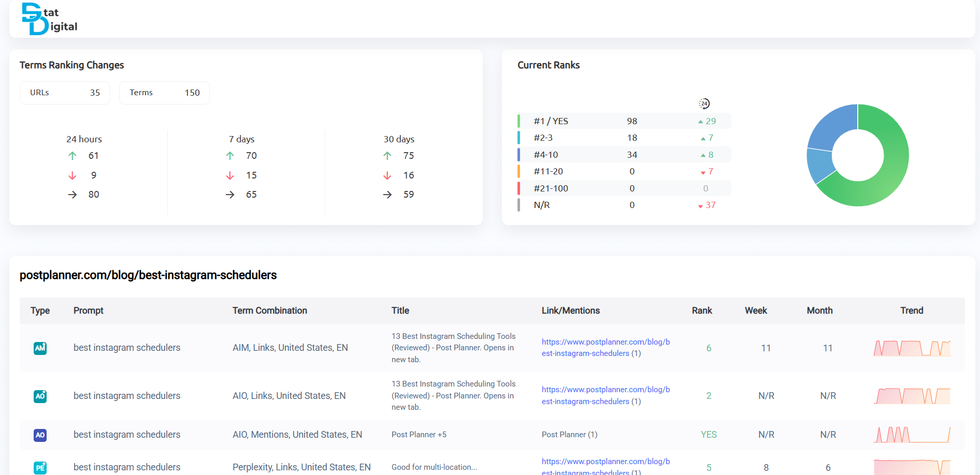Click the Perplexity type icon

pos(40,468)
